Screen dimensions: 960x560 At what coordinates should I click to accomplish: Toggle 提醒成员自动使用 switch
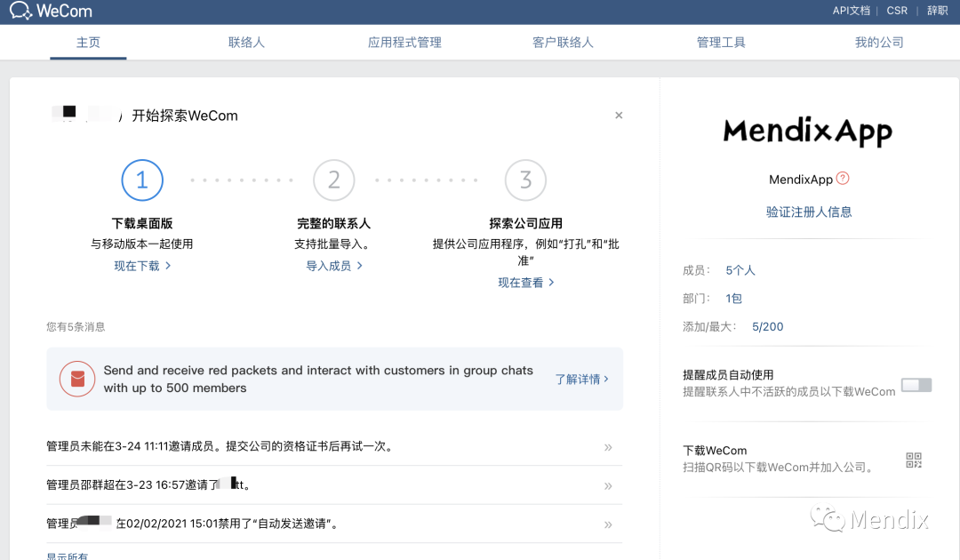916,385
